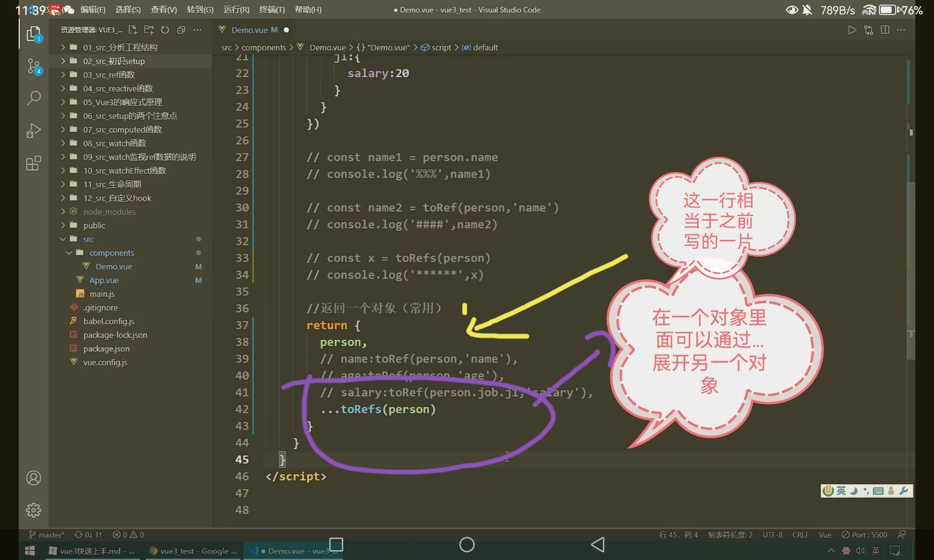934x560 pixels.
Task: Refresh the explorer file tree
Action: click(165, 30)
